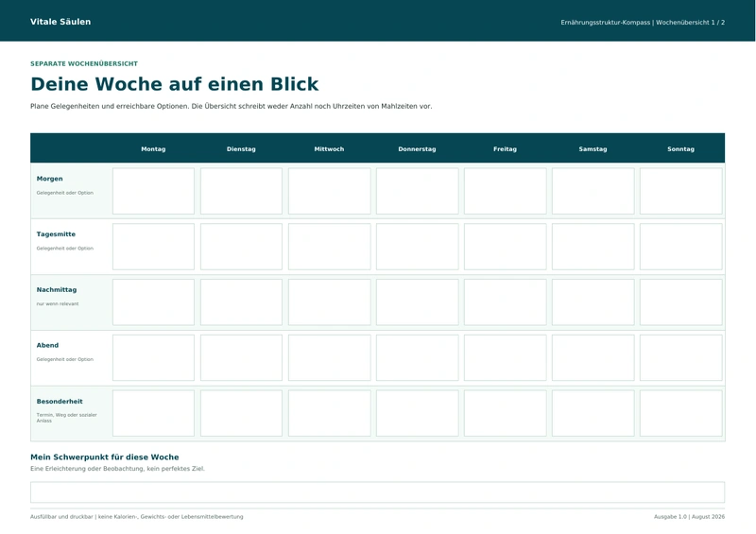Select the Tagesmitte field for Samstag
This screenshot has height=534, width=756.
[x=593, y=247]
